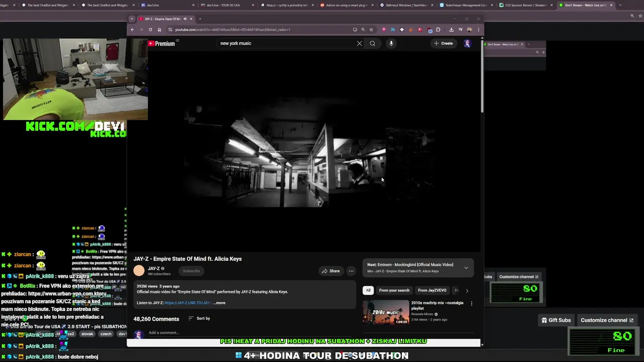644x362 pixels.
Task: Switch to the 'Alza.cz' tab
Action: click(287, 5)
